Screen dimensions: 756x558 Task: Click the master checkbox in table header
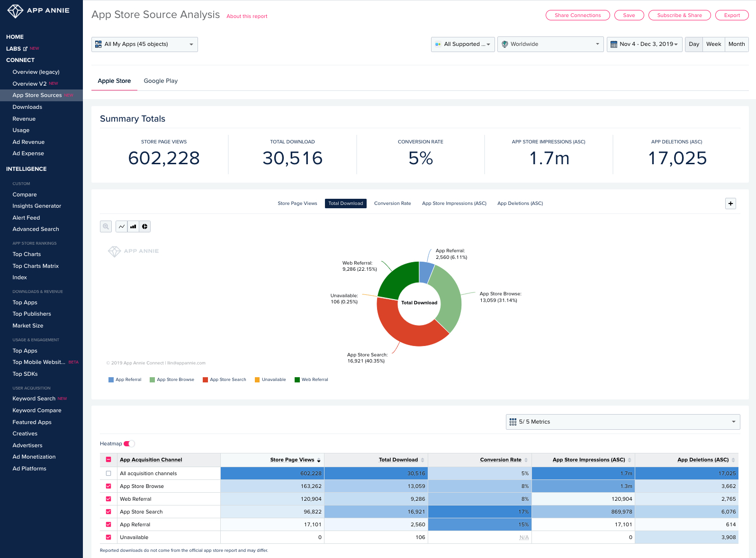[x=108, y=460]
